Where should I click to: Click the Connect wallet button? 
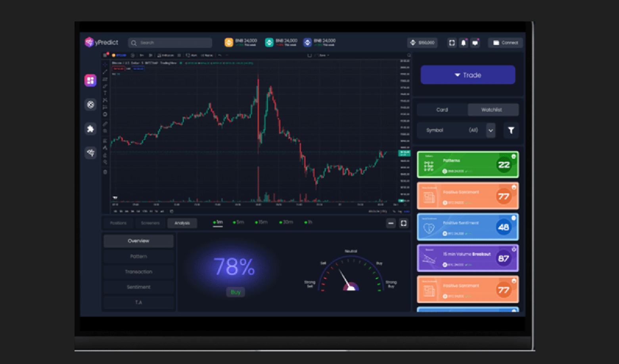coord(506,43)
